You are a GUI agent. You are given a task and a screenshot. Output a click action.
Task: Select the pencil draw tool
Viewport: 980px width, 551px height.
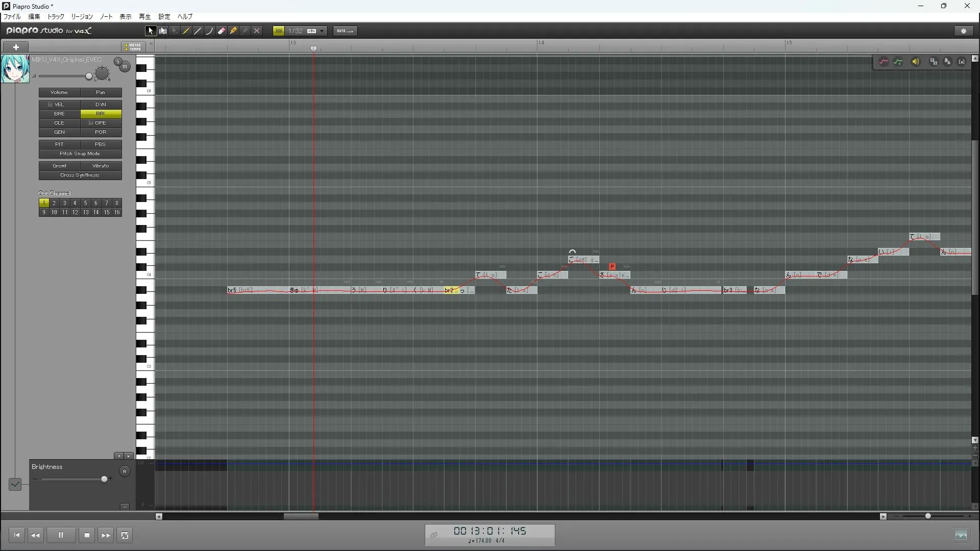pyautogui.click(x=186, y=31)
